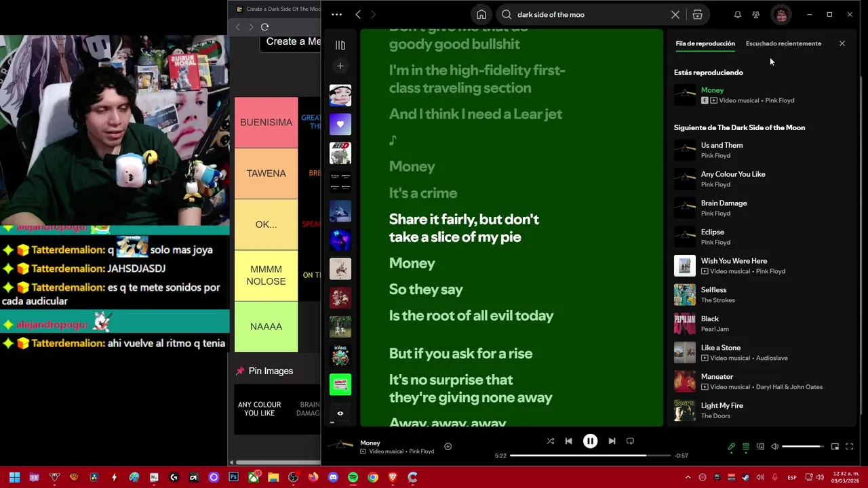Open Your Library in Spotify sidebar
The width and height of the screenshot is (868, 488).
point(340,45)
